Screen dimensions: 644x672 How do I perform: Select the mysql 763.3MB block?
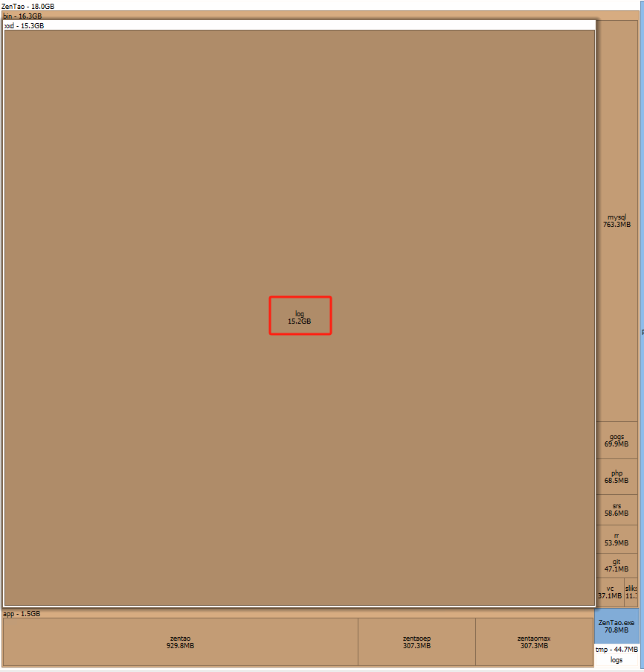coord(616,221)
